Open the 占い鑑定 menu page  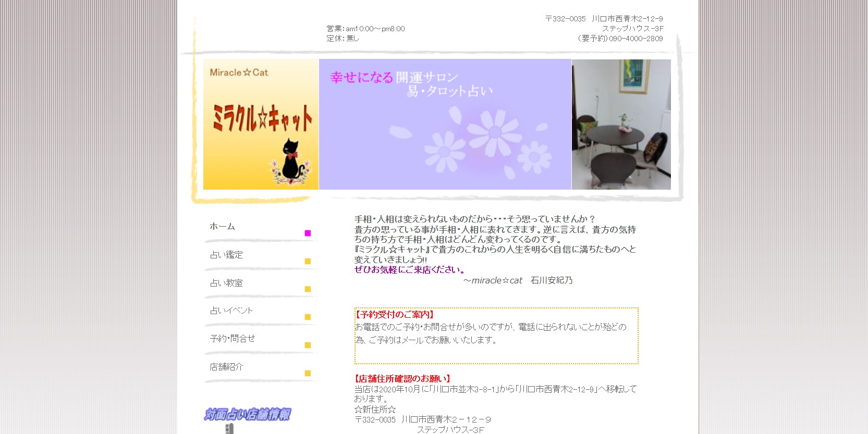[226, 255]
